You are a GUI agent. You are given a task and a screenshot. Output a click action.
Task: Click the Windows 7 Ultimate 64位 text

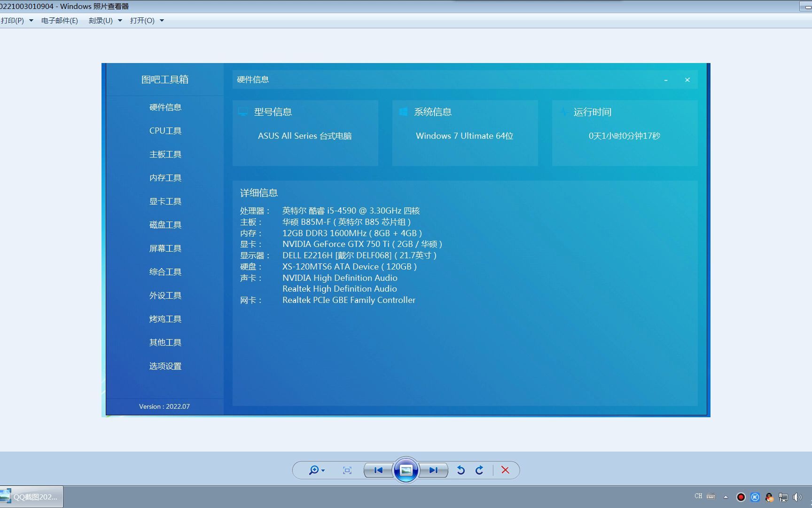464,136
